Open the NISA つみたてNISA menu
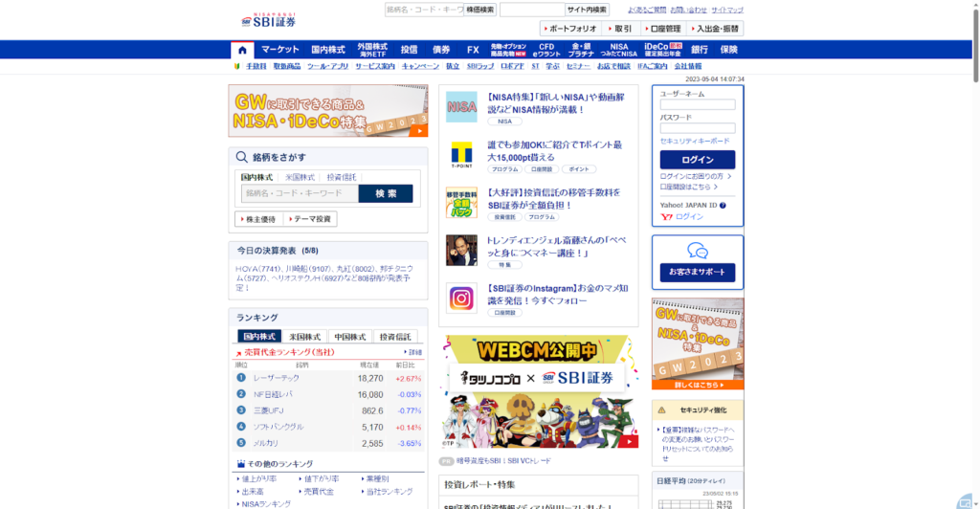The height and width of the screenshot is (509, 980). point(619,50)
